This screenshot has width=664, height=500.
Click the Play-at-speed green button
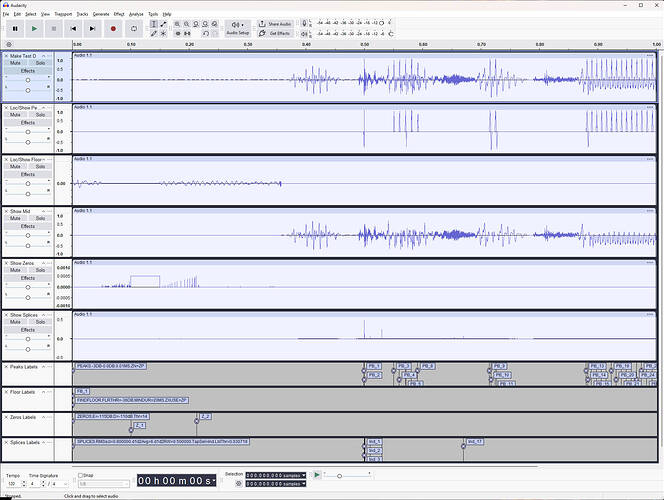[317, 475]
